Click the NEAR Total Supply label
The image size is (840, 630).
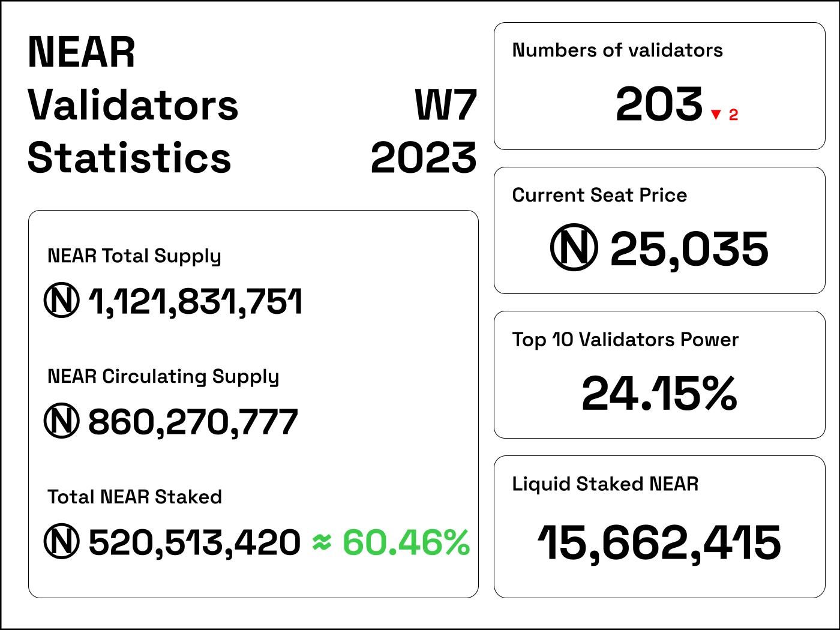coord(134,256)
